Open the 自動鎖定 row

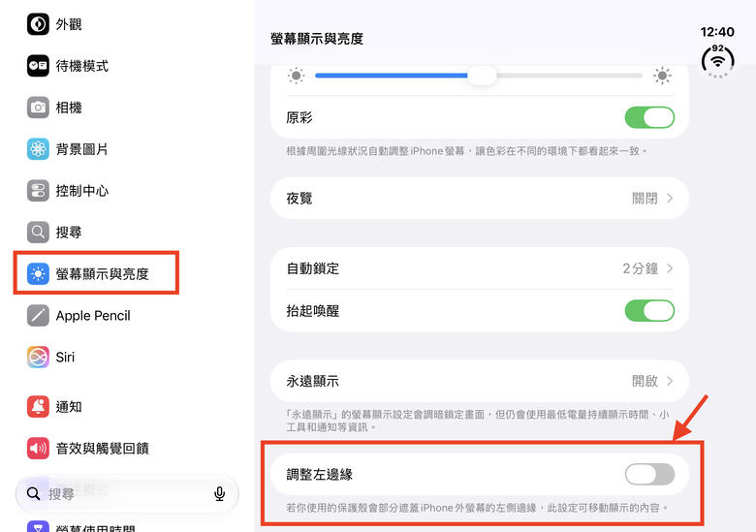(479, 268)
